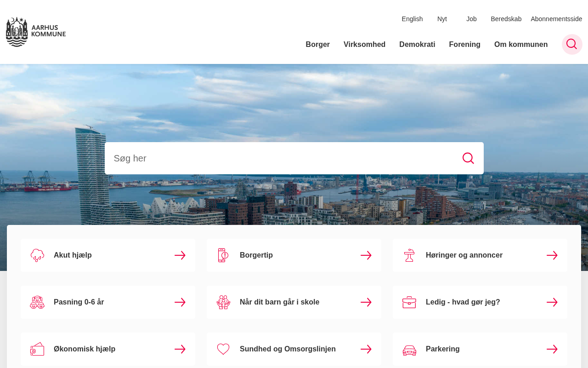Screen dimensions: 588x368
Task: Click the arrow on Økonomisk hjælp card
Action: [180, 349]
